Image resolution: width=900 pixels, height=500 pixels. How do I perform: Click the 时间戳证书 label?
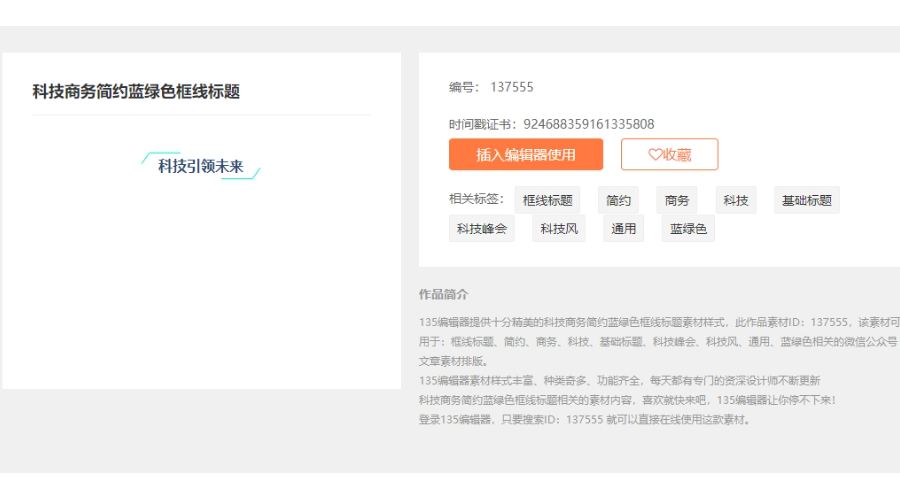[482, 124]
